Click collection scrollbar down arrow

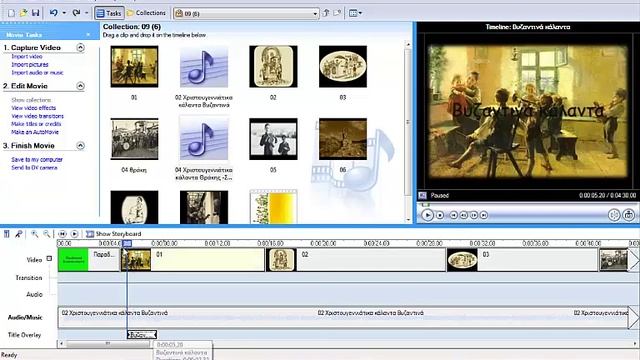408,220
